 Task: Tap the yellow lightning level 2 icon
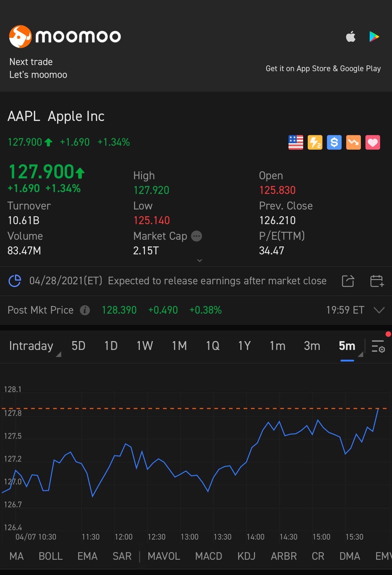pyautogui.click(x=315, y=142)
